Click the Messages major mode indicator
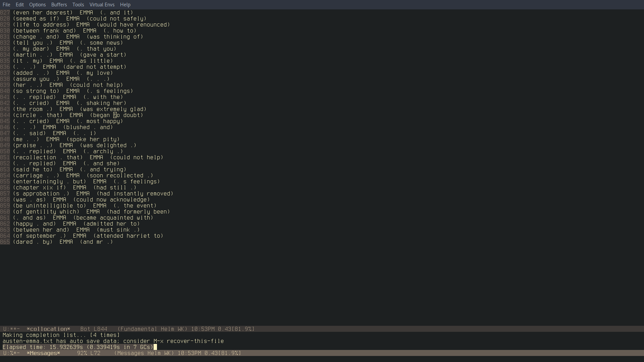The width and height of the screenshot is (644, 362). [129, 353]
